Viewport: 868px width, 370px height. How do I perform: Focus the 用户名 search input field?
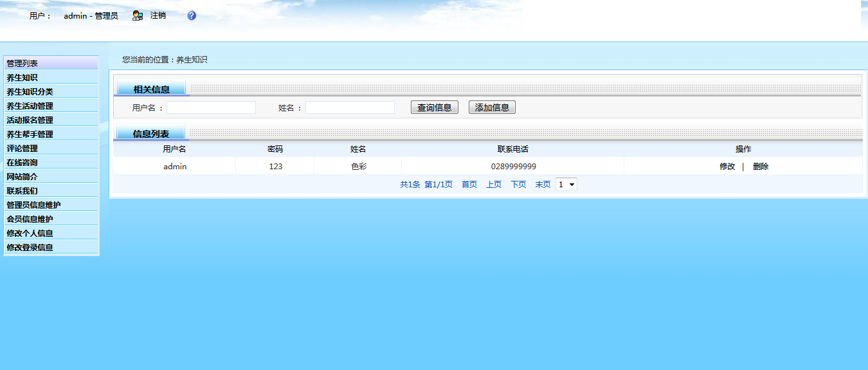pyautogui.click(x=211, y=107)
